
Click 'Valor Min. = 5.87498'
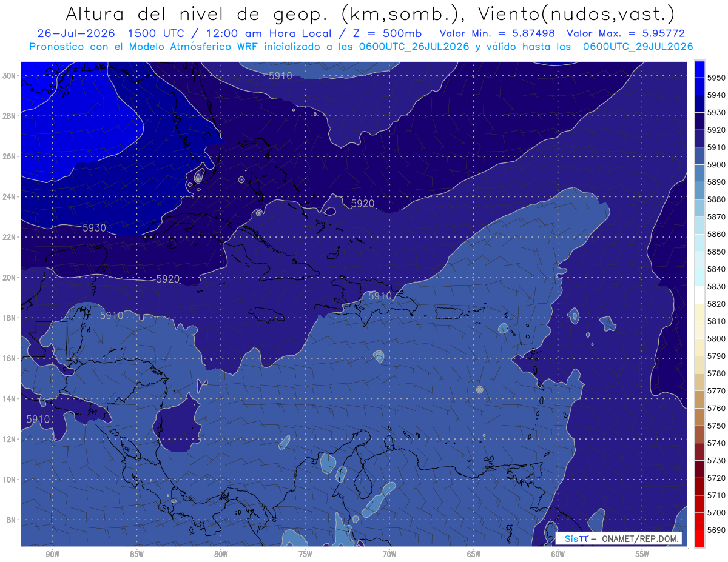497,33
